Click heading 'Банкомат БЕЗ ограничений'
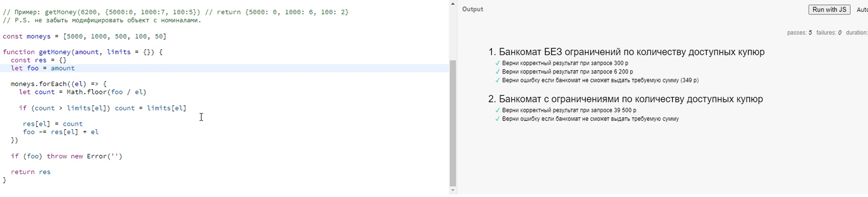Viewport: 868px width, 197px height. point(626,52)
